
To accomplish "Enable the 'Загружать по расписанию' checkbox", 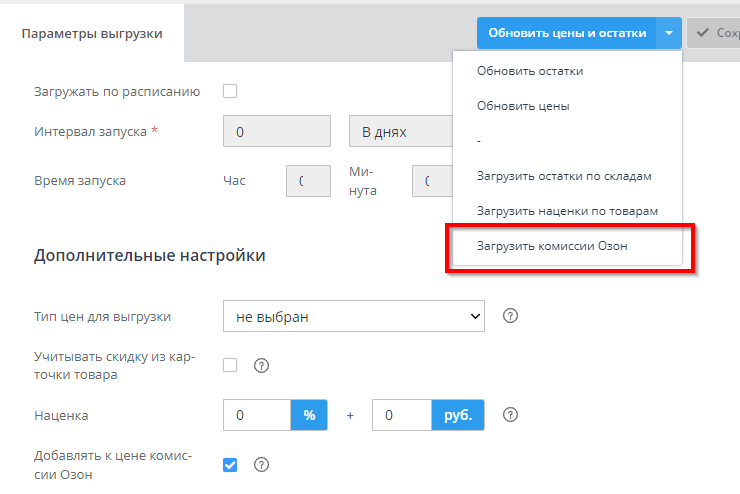I will (230, 91).
